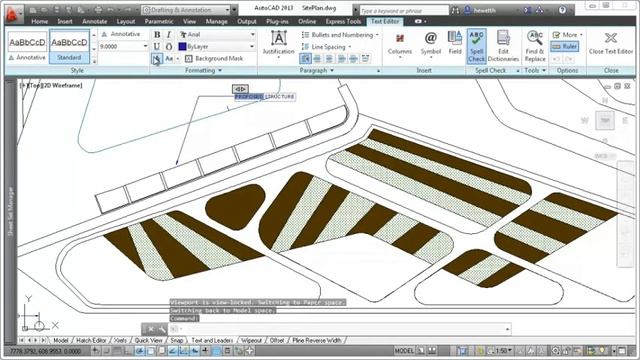The width and height of the screenshot is (640, 360).
Task: Open the text height 9.0000 combo box
Action: click(124, 47)
